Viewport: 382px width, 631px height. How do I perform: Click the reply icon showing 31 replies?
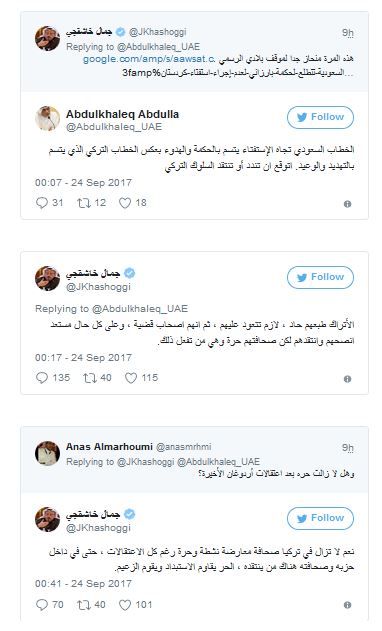(42, 203)
